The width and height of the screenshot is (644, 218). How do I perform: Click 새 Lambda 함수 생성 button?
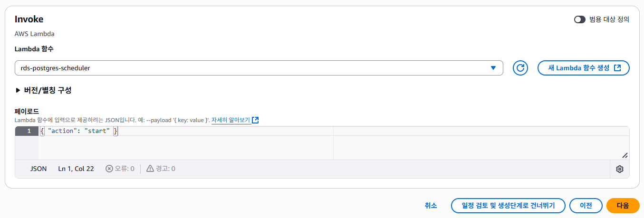584,68
